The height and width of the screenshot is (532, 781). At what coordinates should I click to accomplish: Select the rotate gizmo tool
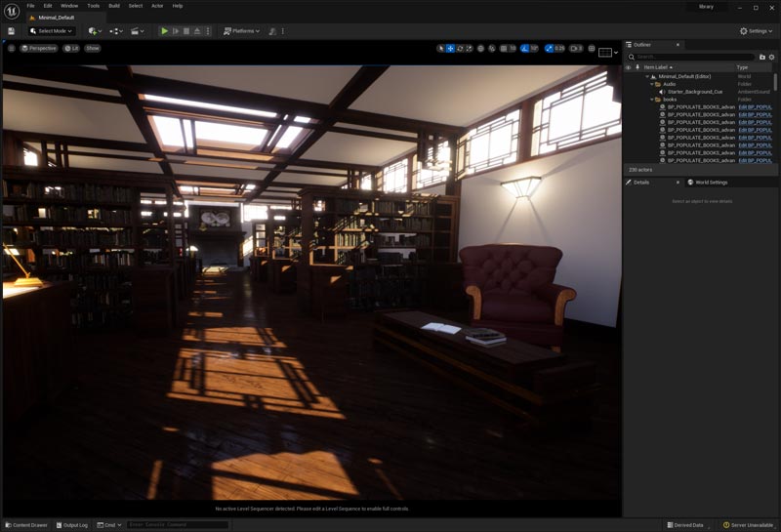tap(459, 48)
